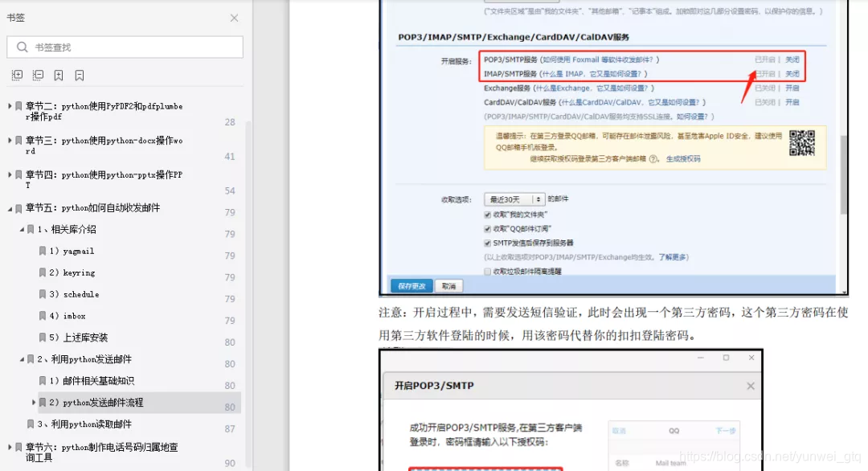Screen dimensions: 868x471
Task: Click 关闭 link for POP3/SMTP服务
Action: [792, 59]
